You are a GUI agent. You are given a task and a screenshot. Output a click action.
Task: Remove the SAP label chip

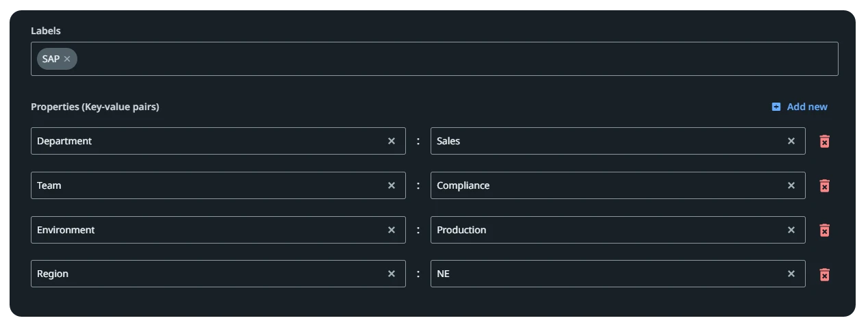pyautogui.click(x=67, y=59)
